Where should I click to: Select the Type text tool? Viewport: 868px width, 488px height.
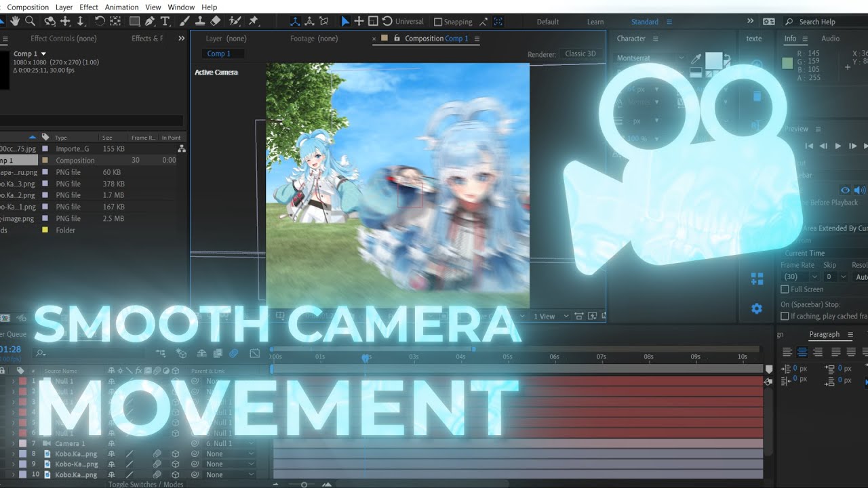click(165, 22)
